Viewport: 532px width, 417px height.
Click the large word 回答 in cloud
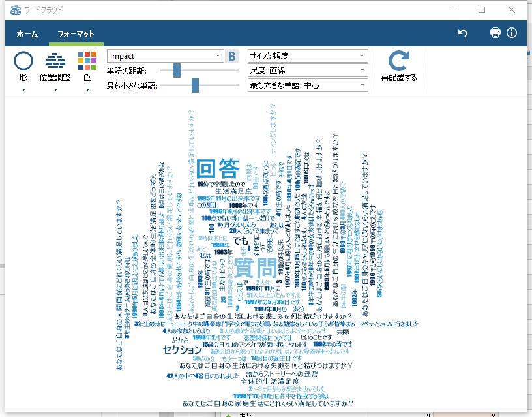pyautogui.click(x=218, y=169)
